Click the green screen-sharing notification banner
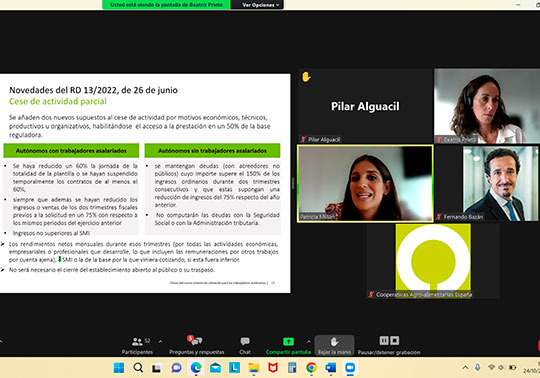The width and height of the screenshot is (540, 378). (166, 5)
